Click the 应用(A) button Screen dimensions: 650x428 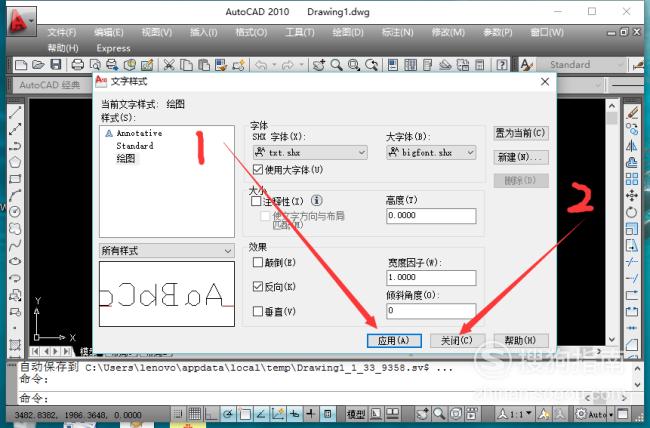click(394, 340)
